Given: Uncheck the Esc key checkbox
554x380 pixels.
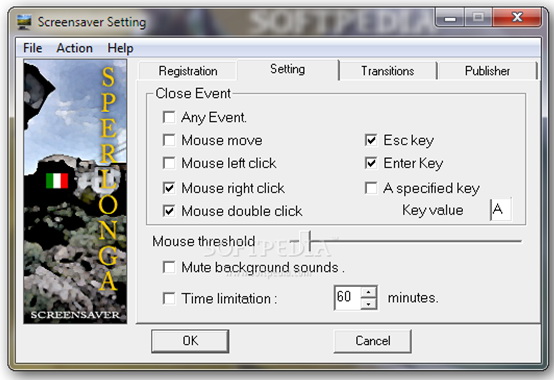Looking at the screenshot, I should point(371,140).
